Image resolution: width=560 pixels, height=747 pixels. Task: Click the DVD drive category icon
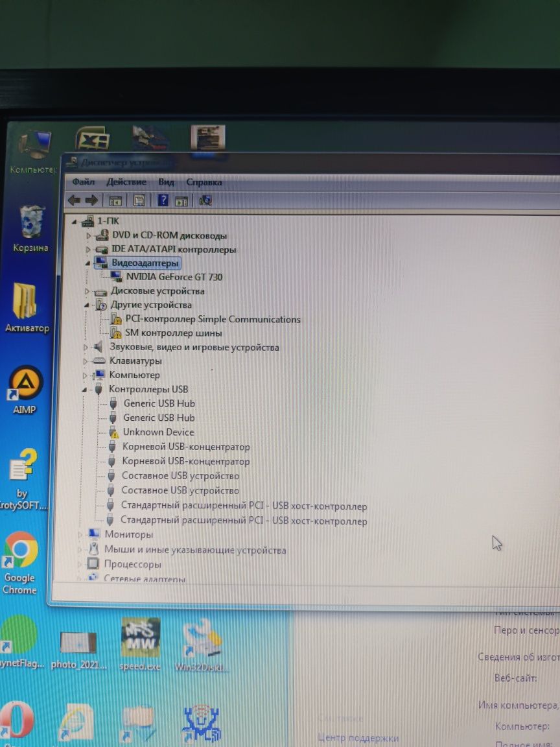coord(102,235)
